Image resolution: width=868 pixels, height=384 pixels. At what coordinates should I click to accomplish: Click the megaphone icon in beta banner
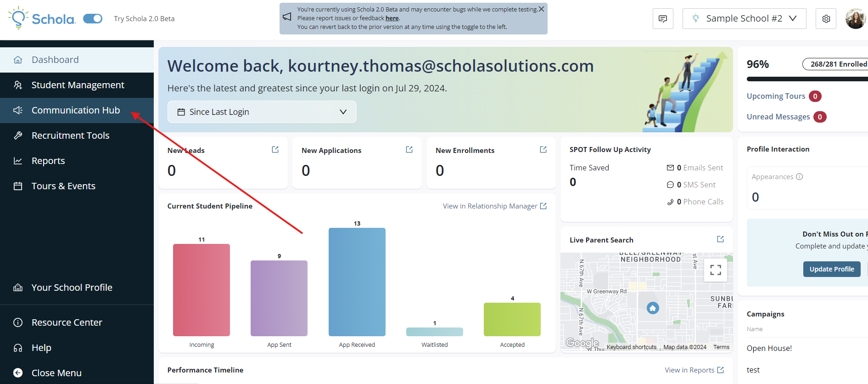click(287, 17)
